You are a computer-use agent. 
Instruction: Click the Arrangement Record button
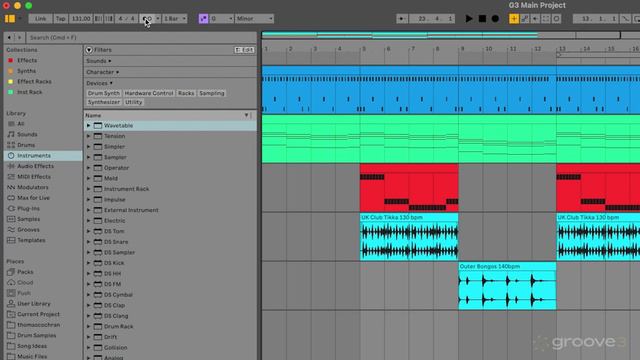tap(495, 18)
